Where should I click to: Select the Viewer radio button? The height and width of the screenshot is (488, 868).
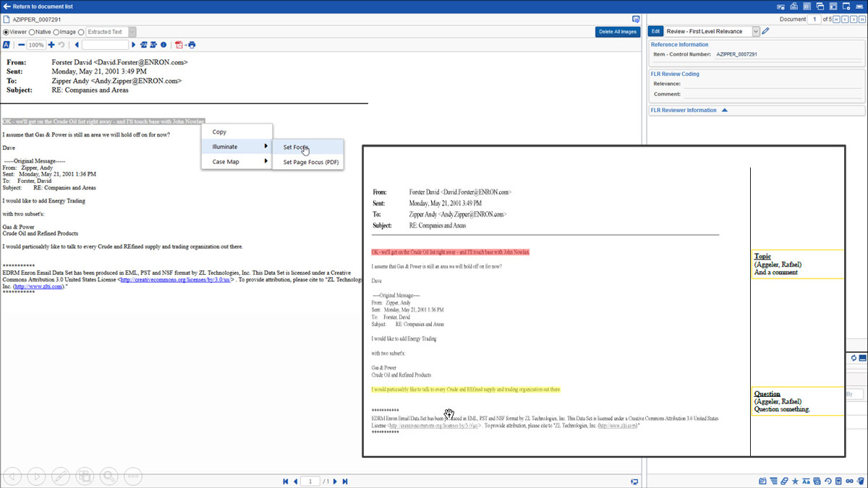pyautogui.click(x=6, y=32)
